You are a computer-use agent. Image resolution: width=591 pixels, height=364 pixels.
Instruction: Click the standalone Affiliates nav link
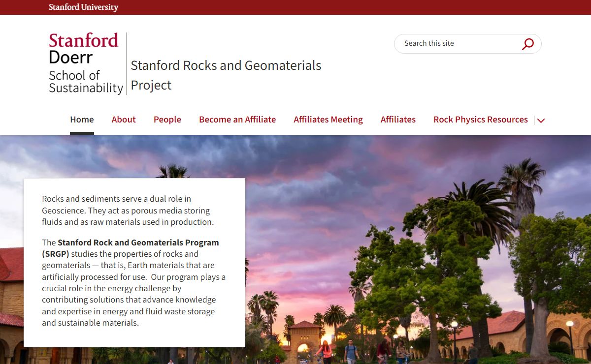pyautogui.click(x=398, y=120)
